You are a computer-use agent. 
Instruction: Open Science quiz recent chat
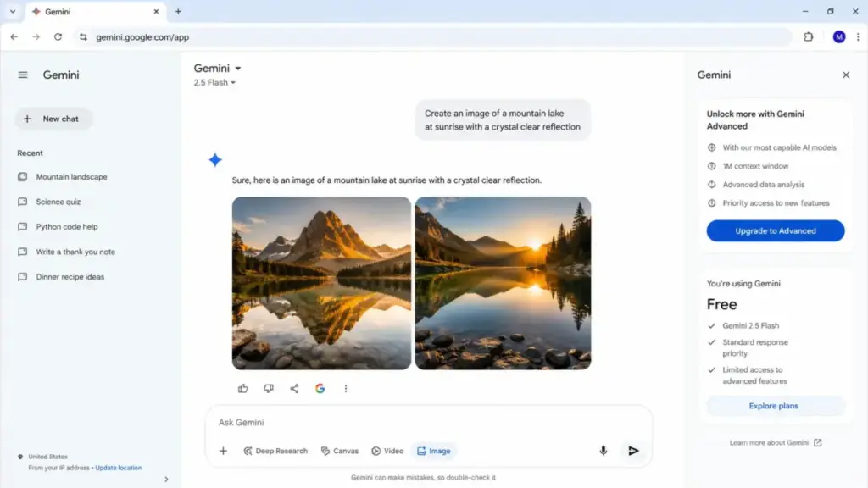pos(58,202)
